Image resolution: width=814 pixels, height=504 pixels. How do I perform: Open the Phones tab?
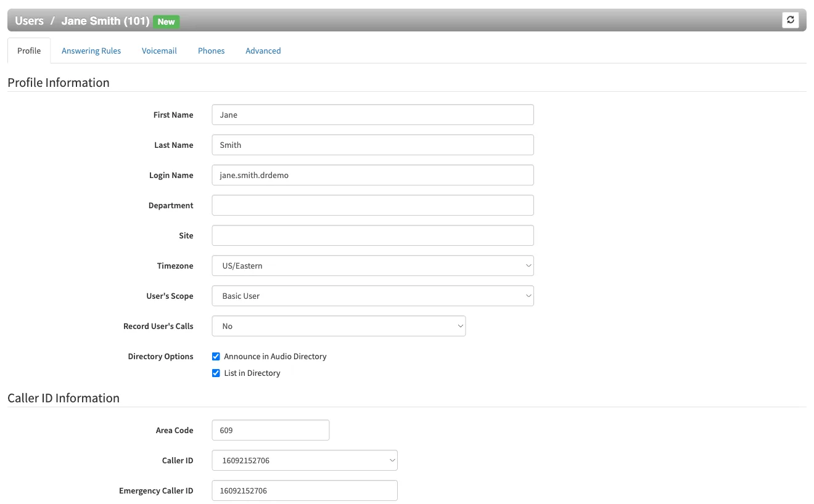click(x=211, y=51)
